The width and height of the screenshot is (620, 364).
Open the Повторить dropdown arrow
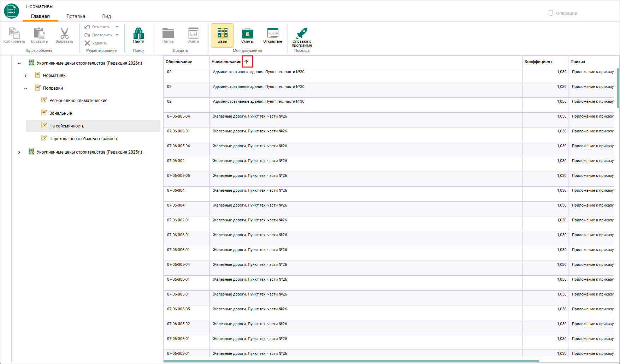(x=117, y=35)
